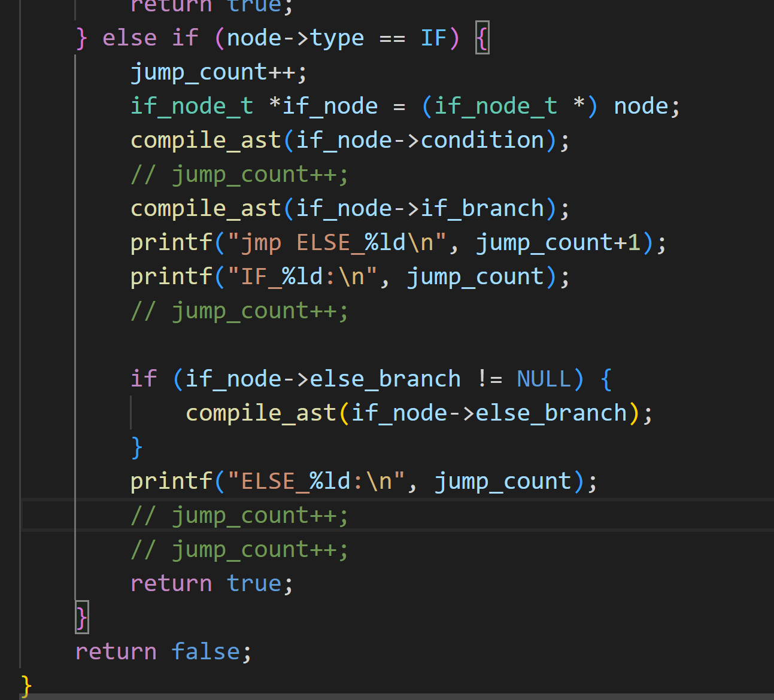The image size is (774, 700).
Task: Click the NULL keyword in the if check
Action: (544, 379)
